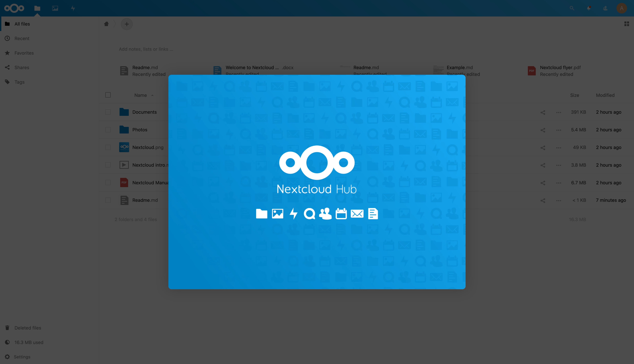634x364 pixels.
Task: Open the Activity lightning bolt icon
Action: [x=73, y=8]
